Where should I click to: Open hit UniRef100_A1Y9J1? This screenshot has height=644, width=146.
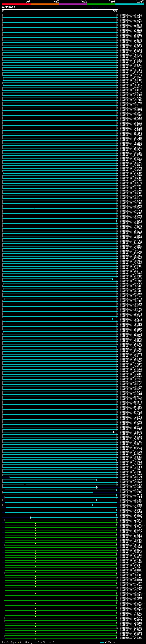pyautogui.click(x=131, y=319)
